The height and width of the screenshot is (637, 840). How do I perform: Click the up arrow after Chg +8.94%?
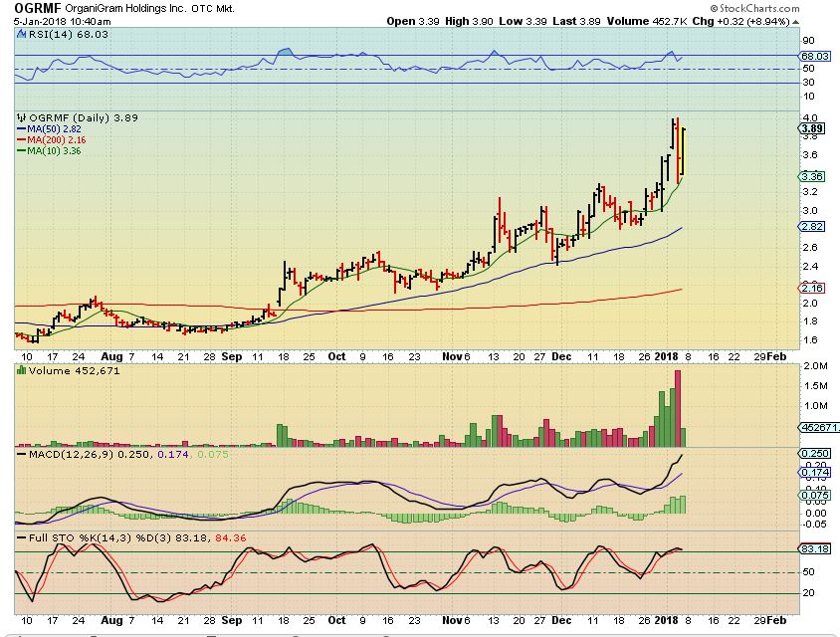tap(796, 22)
